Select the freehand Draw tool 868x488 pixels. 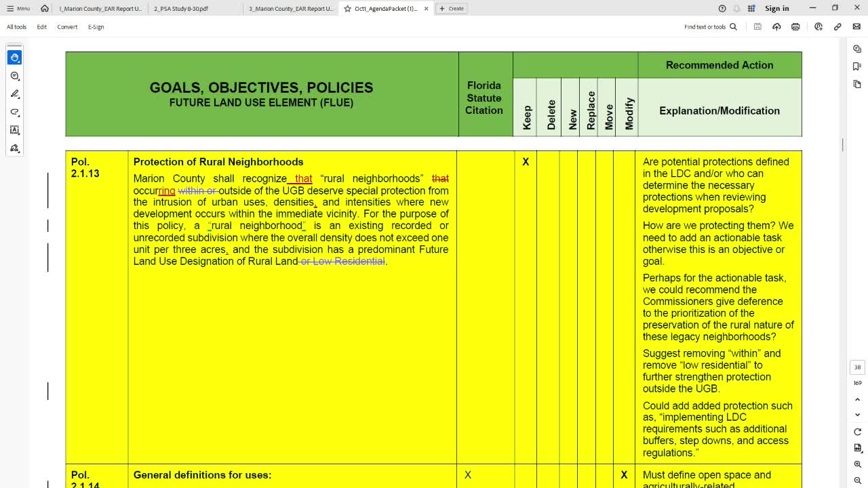coord(14,112)
